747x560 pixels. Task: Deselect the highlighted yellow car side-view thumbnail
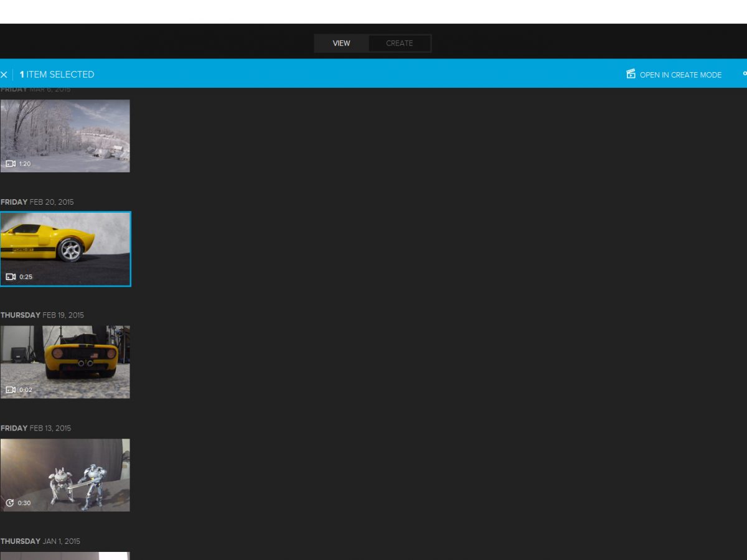65,249
